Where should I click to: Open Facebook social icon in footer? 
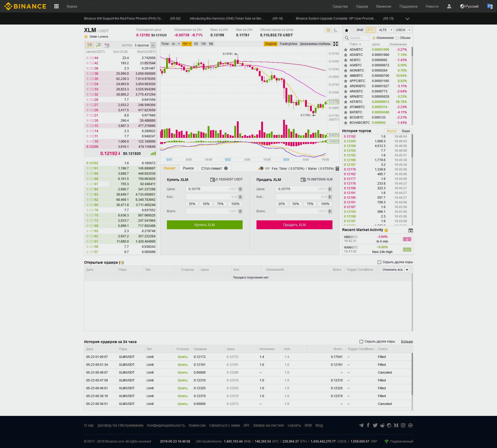pos(368,425)
